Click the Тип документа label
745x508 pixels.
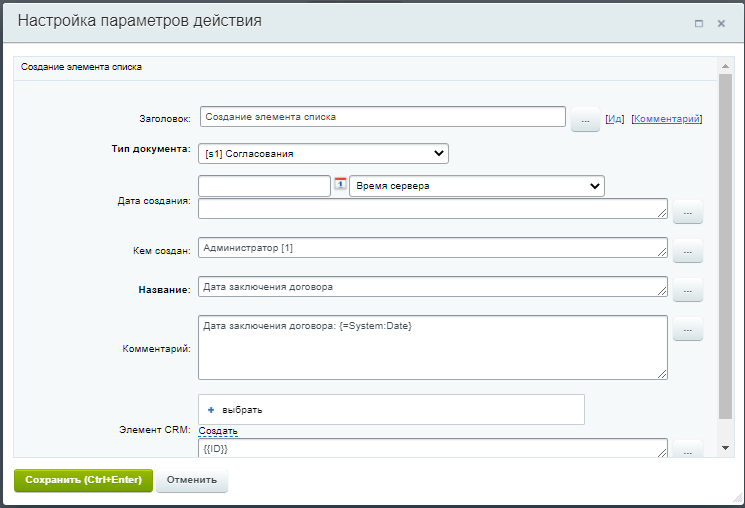click(x=151, y=149)
